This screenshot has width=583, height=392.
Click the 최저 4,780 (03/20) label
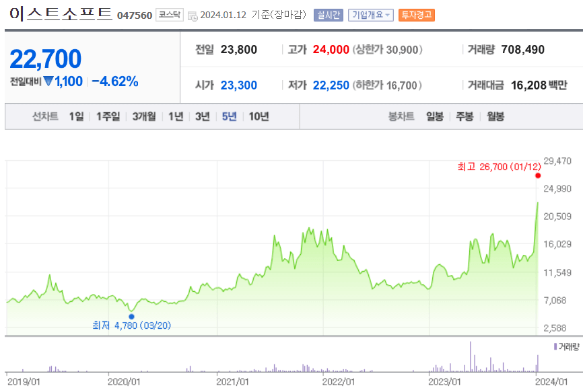132,325
